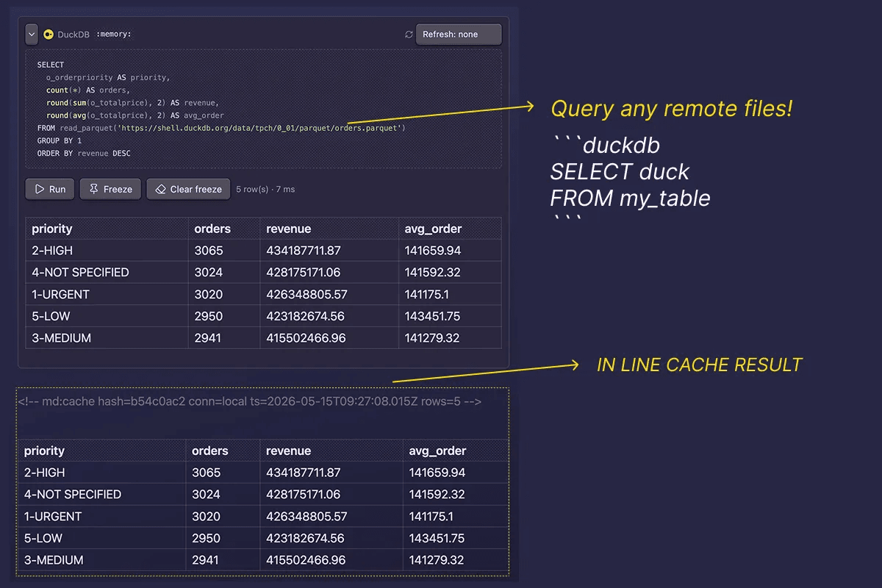Select '3-MEDIUM' cell in upper result table
The height and width of the screenshot is (588, 882).
tap(61, 338)
